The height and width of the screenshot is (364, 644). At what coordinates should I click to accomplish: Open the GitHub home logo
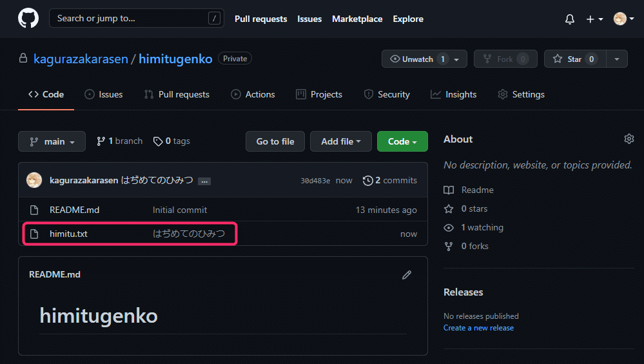tap(28, 19)
